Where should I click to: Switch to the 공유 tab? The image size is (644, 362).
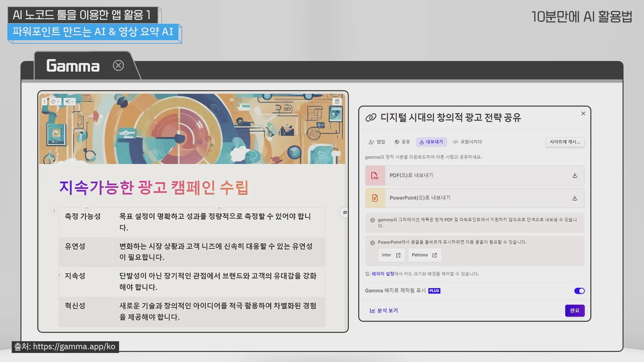click(x=402, y=142)
